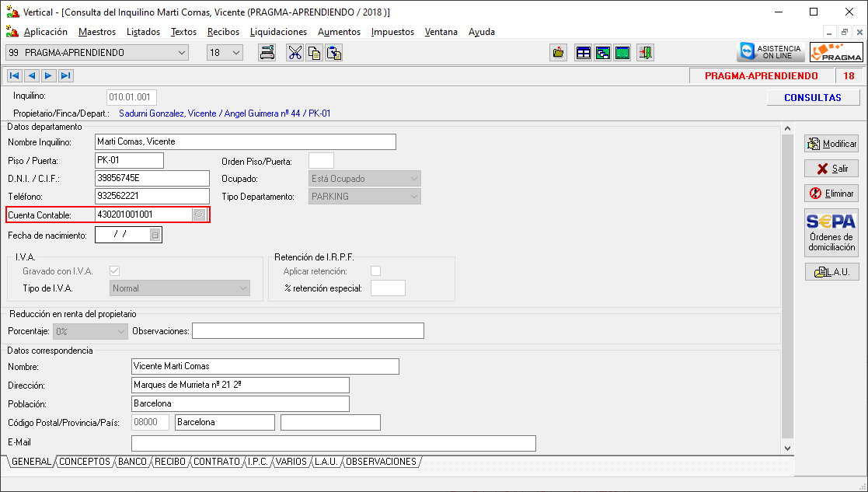Click the paste icon in toolbar

(x=334, y=53)
